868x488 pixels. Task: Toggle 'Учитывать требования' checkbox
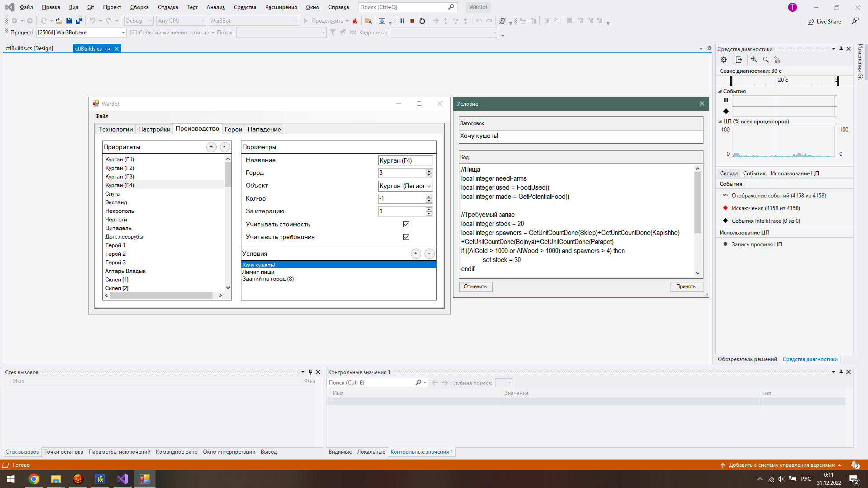(406, 237)
